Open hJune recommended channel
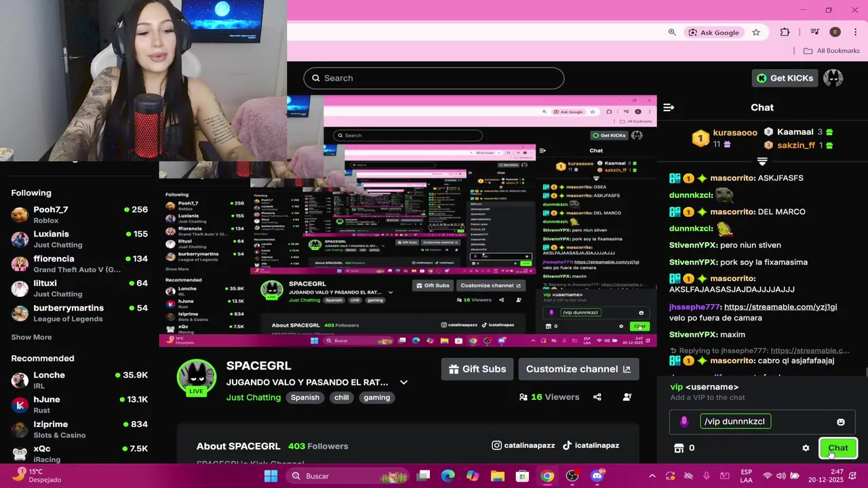 pos(79,405)
